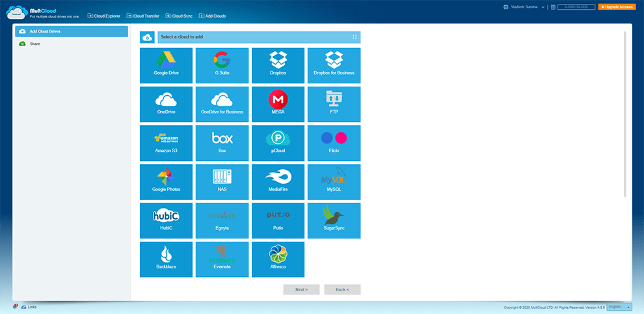This screenshot has width=644, height=314.
Task: Click the MultCloud logo
Action: click(x=42, y=13)
